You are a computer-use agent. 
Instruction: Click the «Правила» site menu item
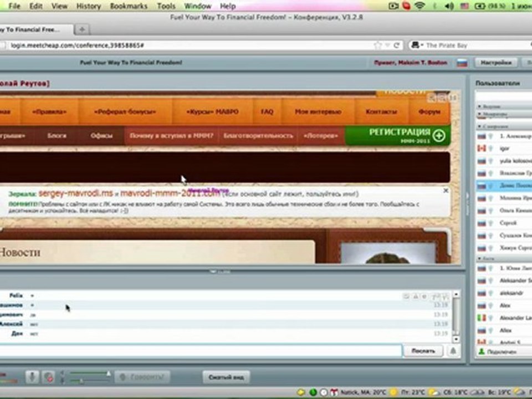pyautogui.click(x=49, y=111)
